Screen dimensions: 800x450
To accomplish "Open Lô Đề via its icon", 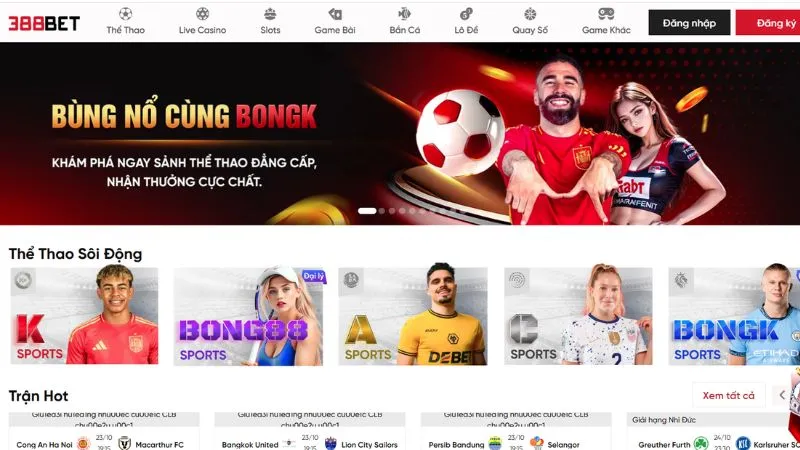I will (466, 14).
